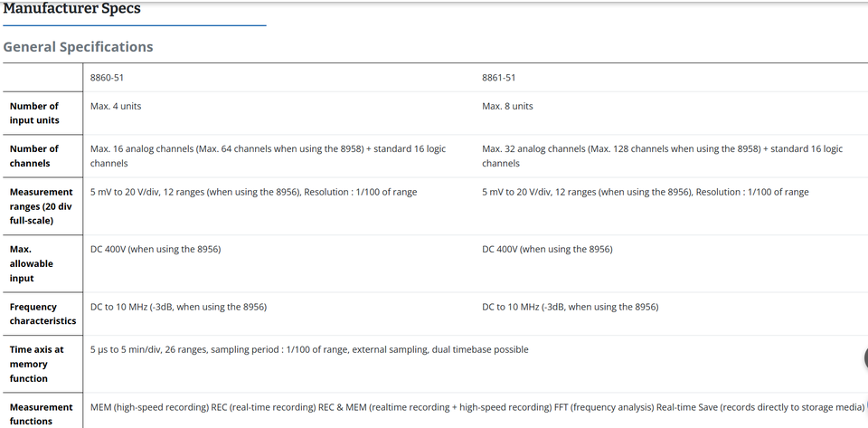Image resolution: width=868 pixels, height=428 pixels.
Task: Click the Time axis at memory function label
Action: (x=36, y=364)
